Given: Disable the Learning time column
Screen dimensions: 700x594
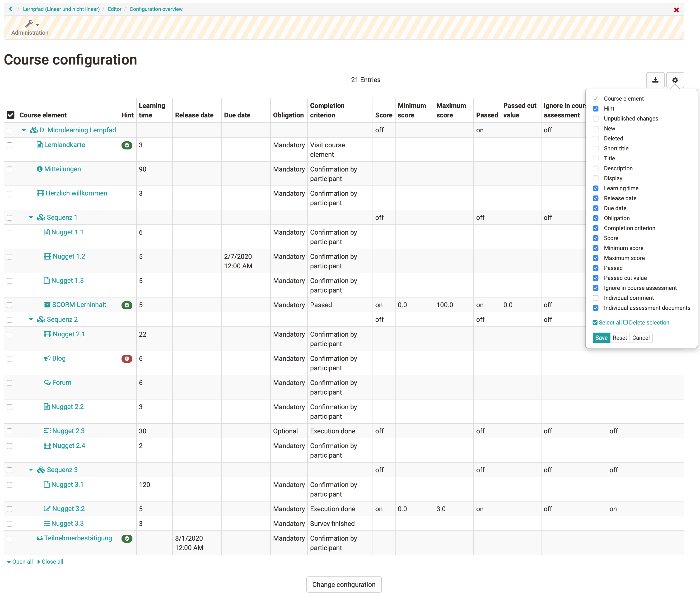Looking at the screenshot, I should [596, 188].
